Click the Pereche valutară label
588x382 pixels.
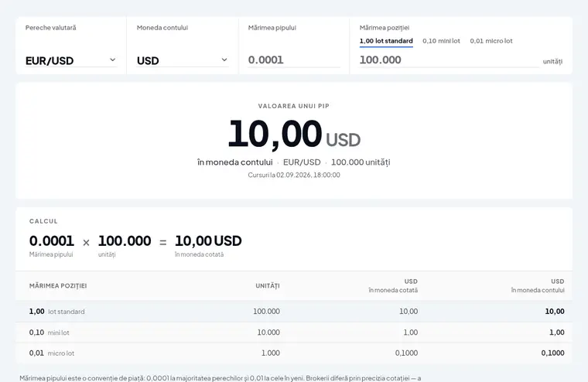[x=50, y=28]
